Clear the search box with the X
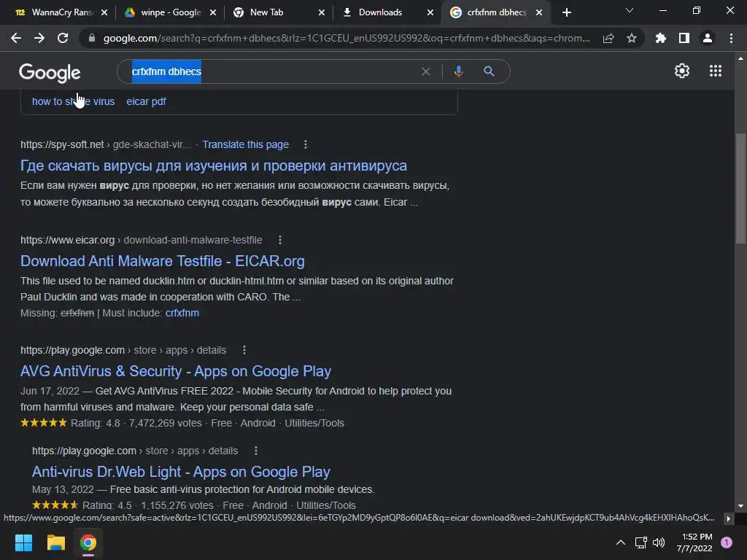 [426, 71]
